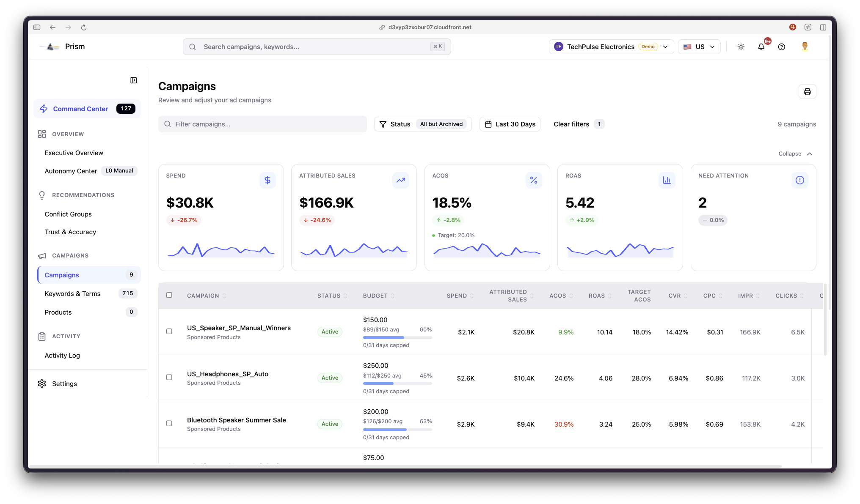Click the Settings gear icon

coord(42,383)
